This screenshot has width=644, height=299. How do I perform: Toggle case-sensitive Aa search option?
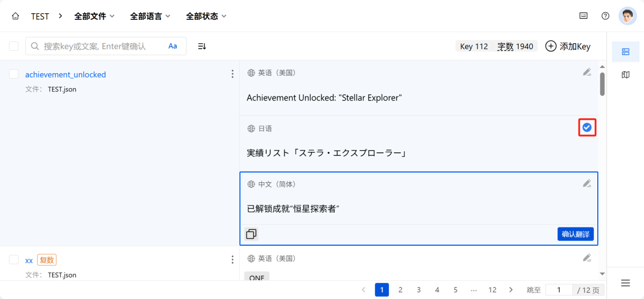click(173, 46)
